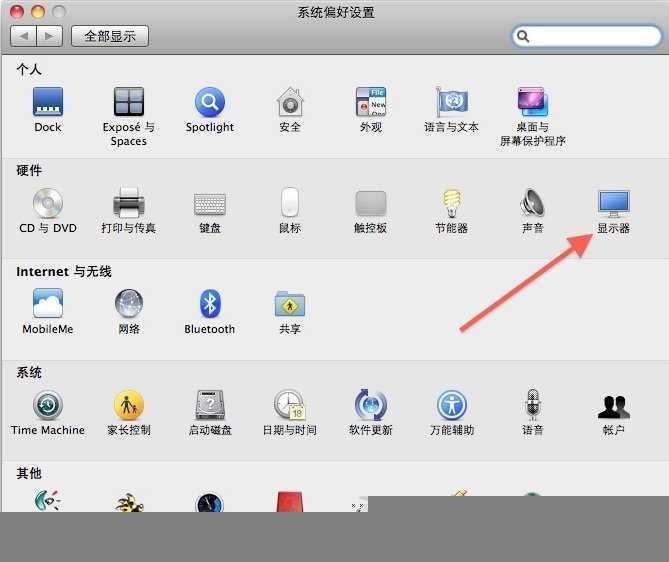Go back with the left arrow button
The image size is (669, 562).
(x=23, y=36)
